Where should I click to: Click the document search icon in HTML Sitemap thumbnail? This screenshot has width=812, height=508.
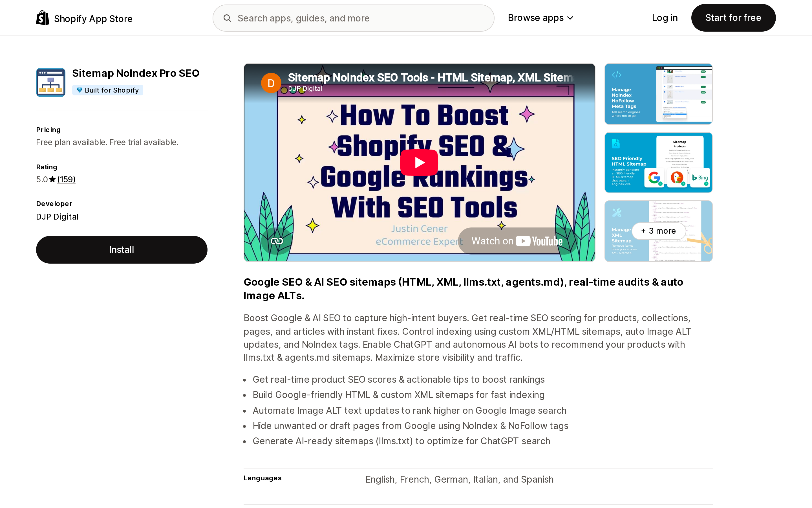[x=616, y=143]
